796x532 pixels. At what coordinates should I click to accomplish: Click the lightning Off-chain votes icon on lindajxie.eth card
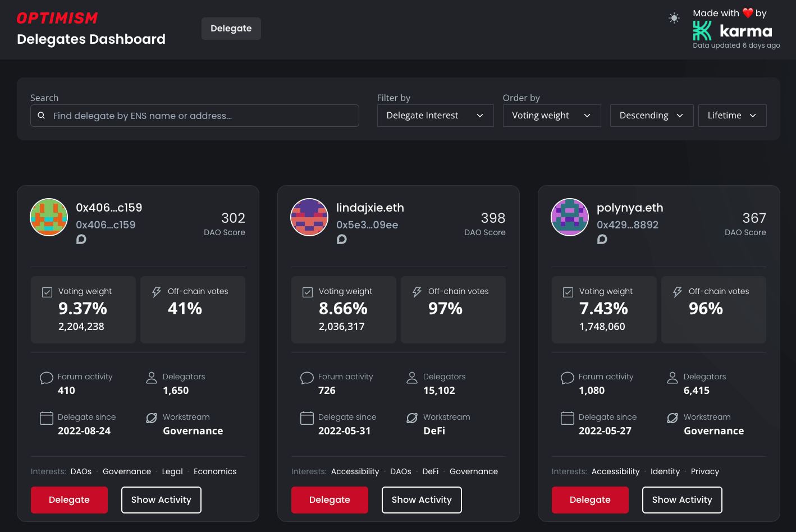pos(417,292)
